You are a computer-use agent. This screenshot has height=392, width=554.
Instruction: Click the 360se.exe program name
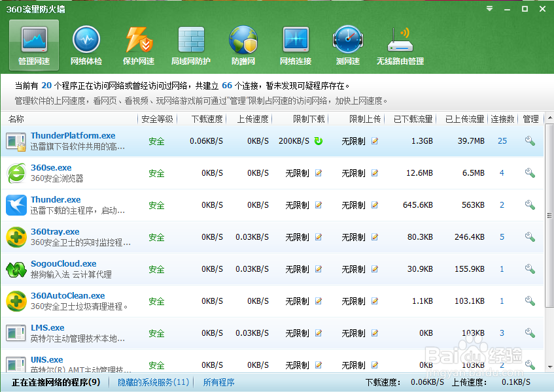(51, 168)
